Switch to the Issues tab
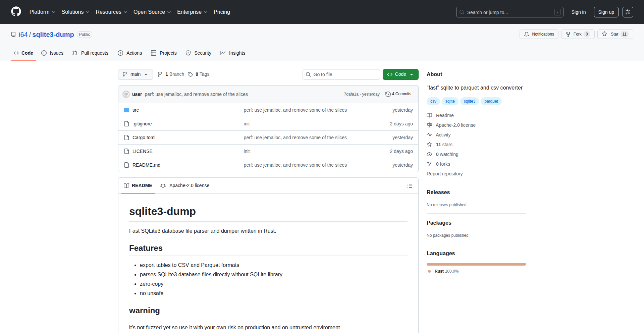This screenshot has width=644, height=333. [x=52, y=53]
